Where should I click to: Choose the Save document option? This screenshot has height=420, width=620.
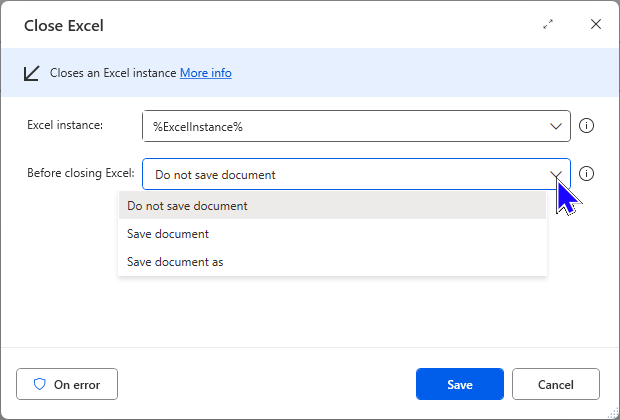pos(332,234)
